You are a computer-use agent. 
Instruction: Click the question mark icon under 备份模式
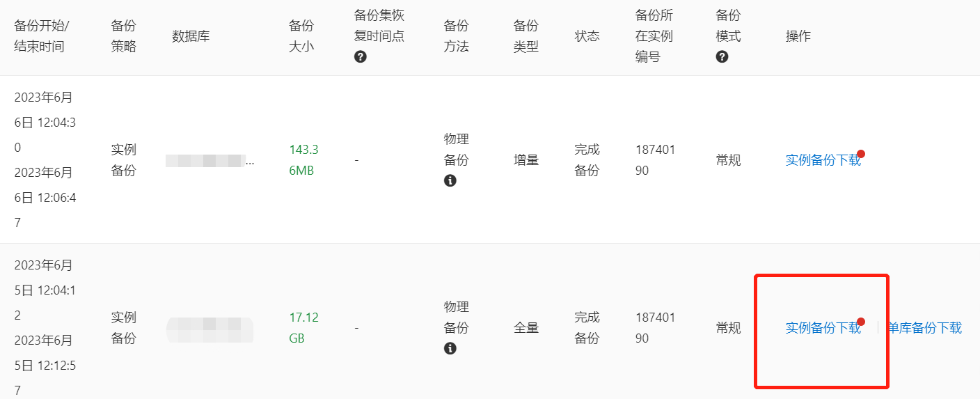[722, 57]
